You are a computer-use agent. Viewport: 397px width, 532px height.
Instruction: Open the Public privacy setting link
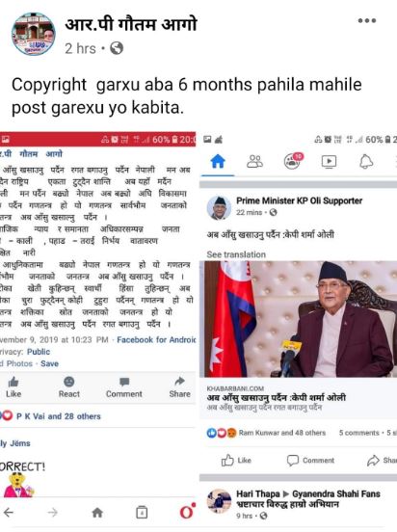39,352
